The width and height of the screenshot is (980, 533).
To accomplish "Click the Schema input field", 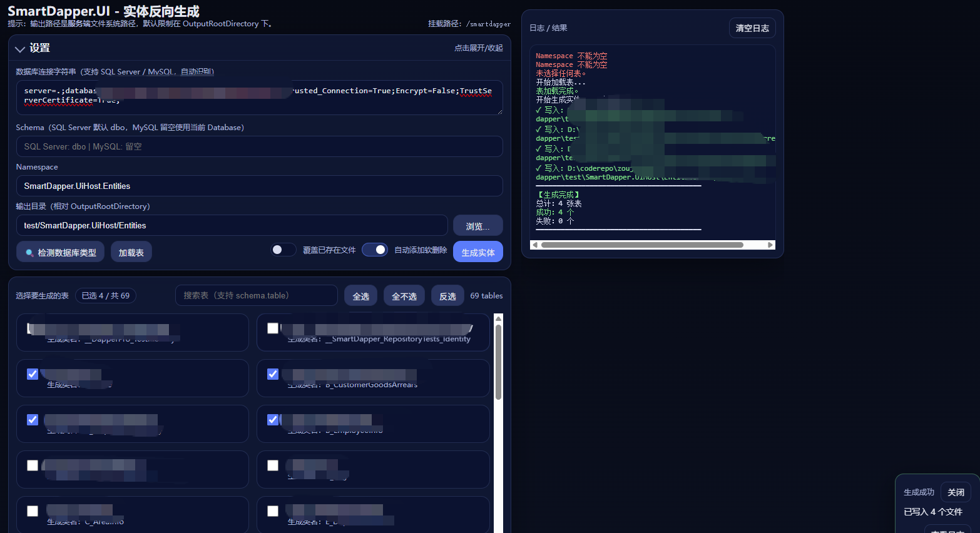I will tap(259, 146).
